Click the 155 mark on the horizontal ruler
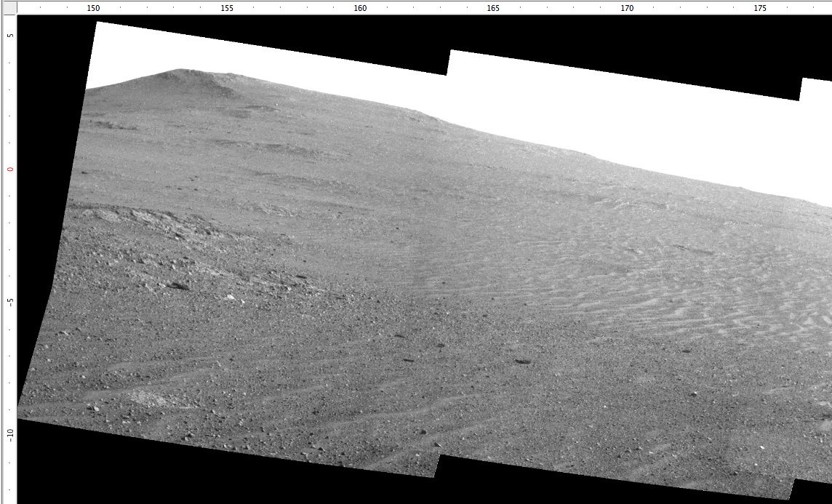 227,8
